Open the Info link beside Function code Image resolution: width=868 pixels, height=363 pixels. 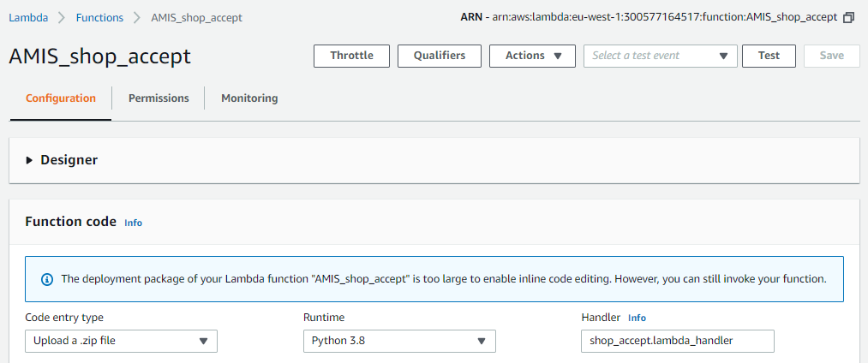point(133,223)
